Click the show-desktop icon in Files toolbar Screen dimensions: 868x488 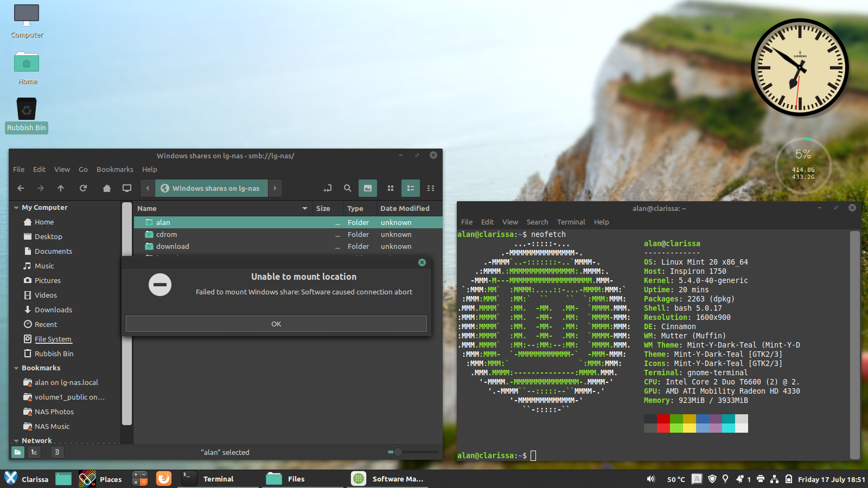[126, 188]
